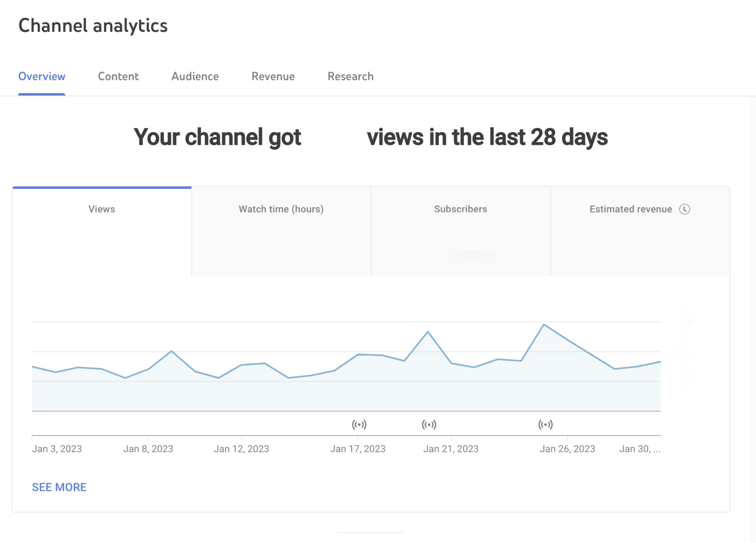Click the live stream icon above Jan 17
Image resolution: width=756 pixels, height=543 pixels.
pos(359,424)
